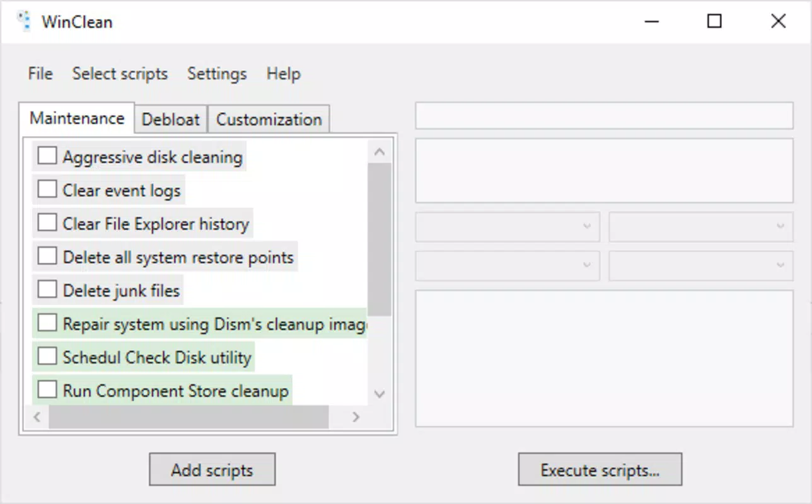Enable Repair system using Dism's cleanup checkbox
Image resolution: width=812 pixels, height=504 pixels.
[47, 323]
